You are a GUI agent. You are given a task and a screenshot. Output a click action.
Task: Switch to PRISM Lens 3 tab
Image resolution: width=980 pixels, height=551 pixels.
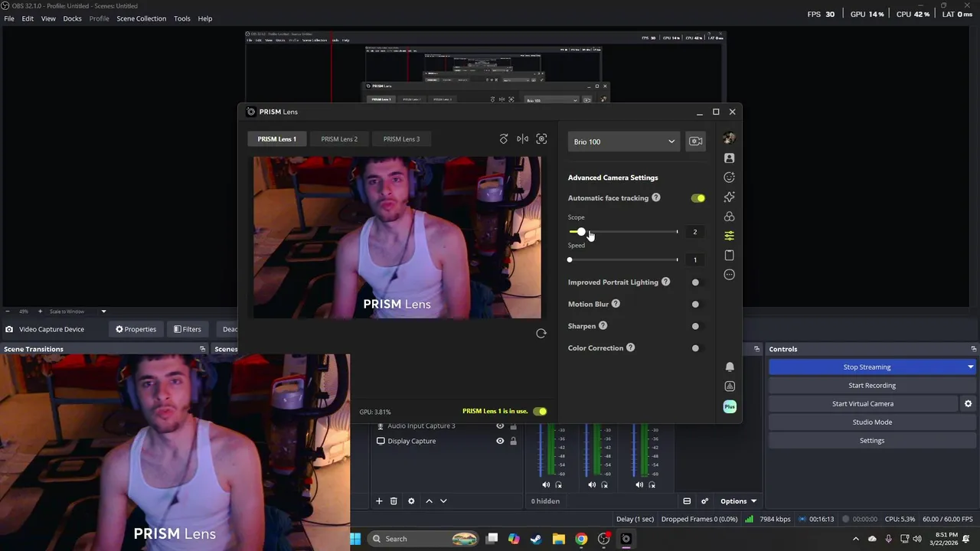click(401, 139)
